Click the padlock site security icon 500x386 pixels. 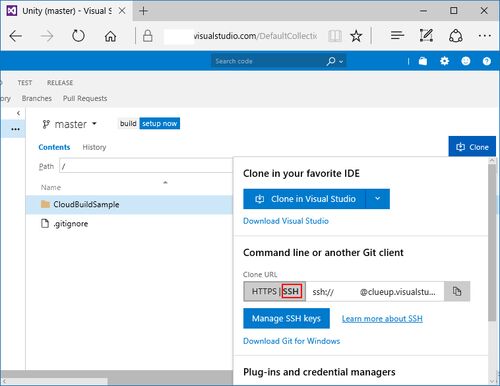(x=147, y=36)
